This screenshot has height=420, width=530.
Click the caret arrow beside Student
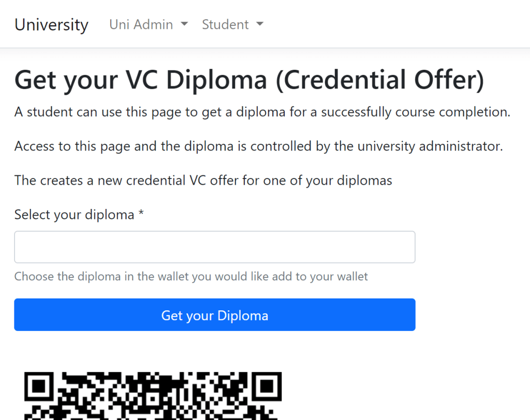point(260,24)
